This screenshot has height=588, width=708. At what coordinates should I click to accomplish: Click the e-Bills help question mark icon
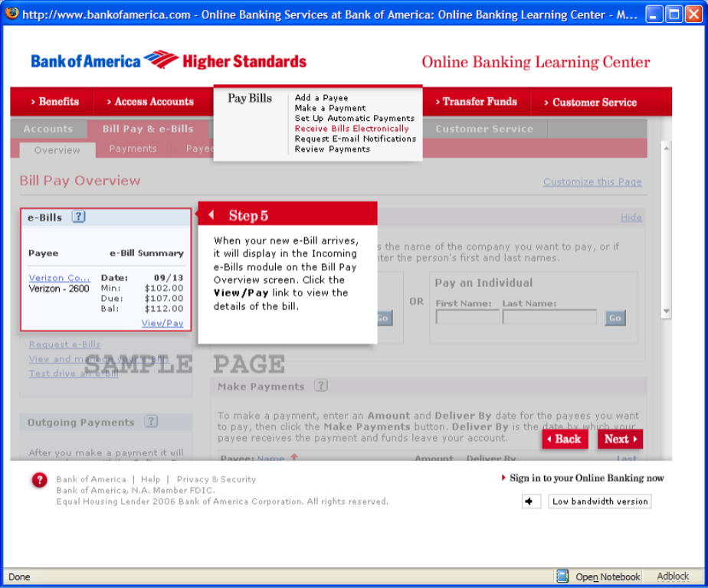click(78, 217)
